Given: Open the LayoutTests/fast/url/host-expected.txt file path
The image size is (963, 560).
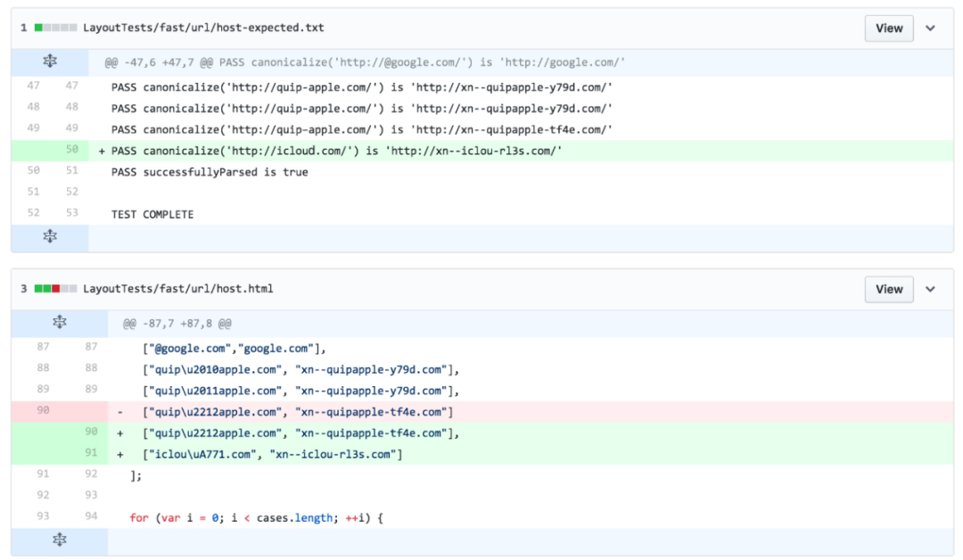Looking at the screenshot, I should (203, 28).
